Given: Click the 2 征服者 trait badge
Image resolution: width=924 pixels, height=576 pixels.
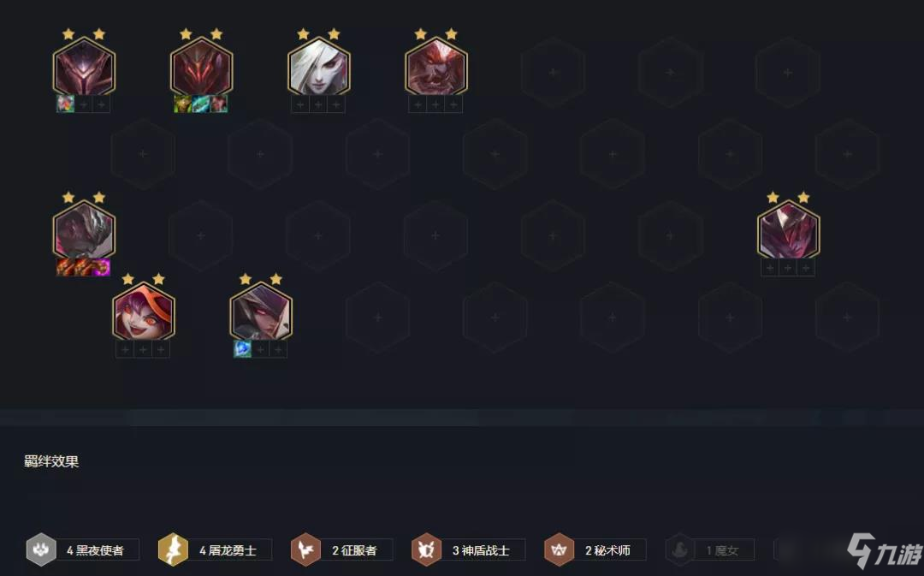Looking at the screenshot, I should [x=341, y=549].
